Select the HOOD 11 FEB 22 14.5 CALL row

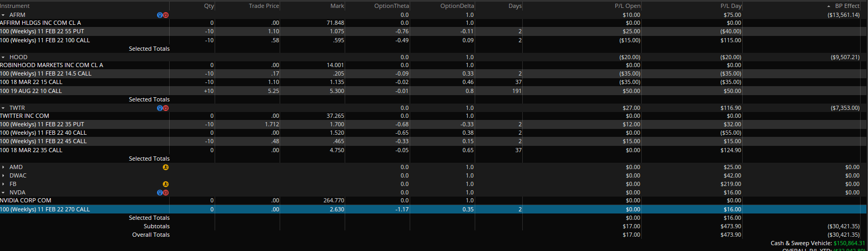[433, 73]
